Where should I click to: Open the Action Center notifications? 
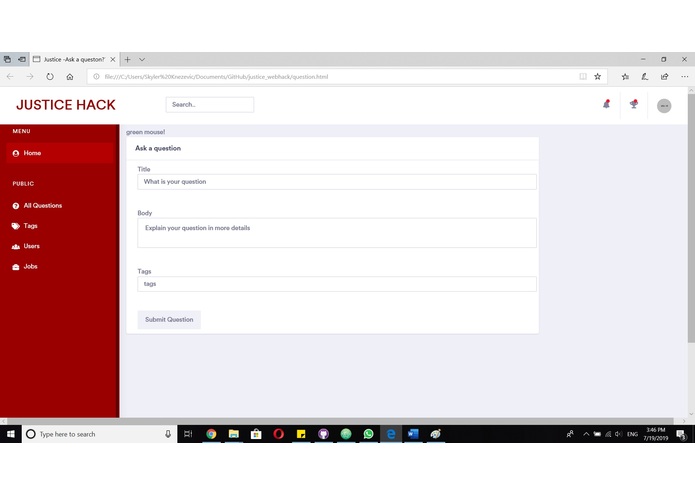click(x=681, y=434)
